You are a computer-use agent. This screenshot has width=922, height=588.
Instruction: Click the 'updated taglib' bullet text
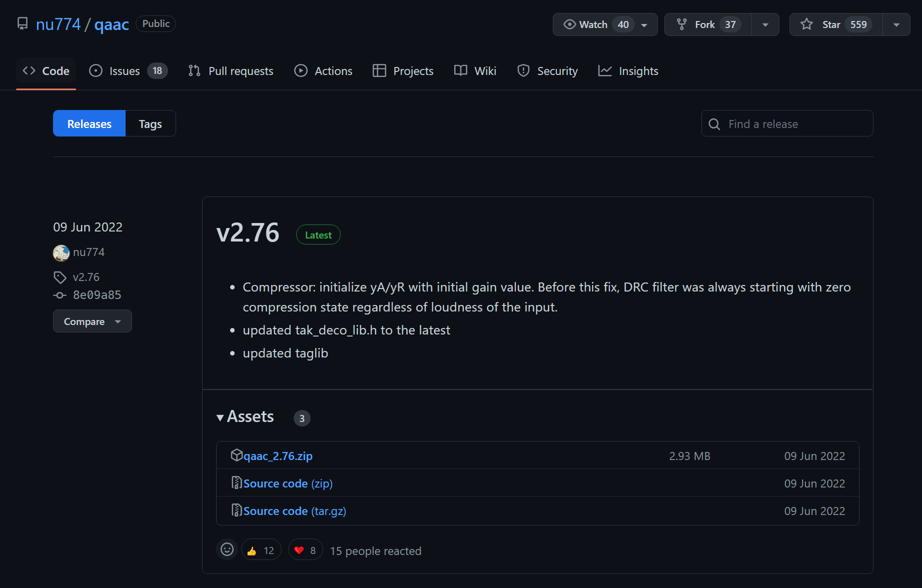pos(285,353)
